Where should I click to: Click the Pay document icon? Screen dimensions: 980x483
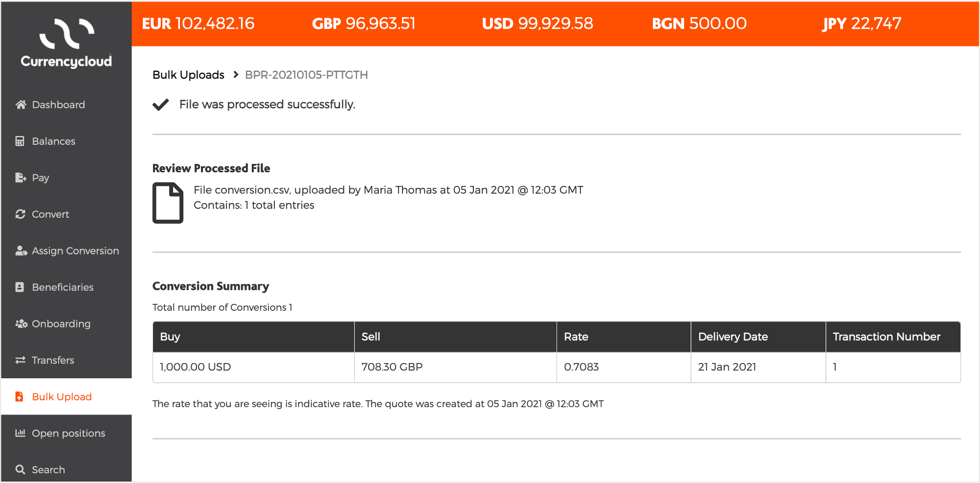21,178
